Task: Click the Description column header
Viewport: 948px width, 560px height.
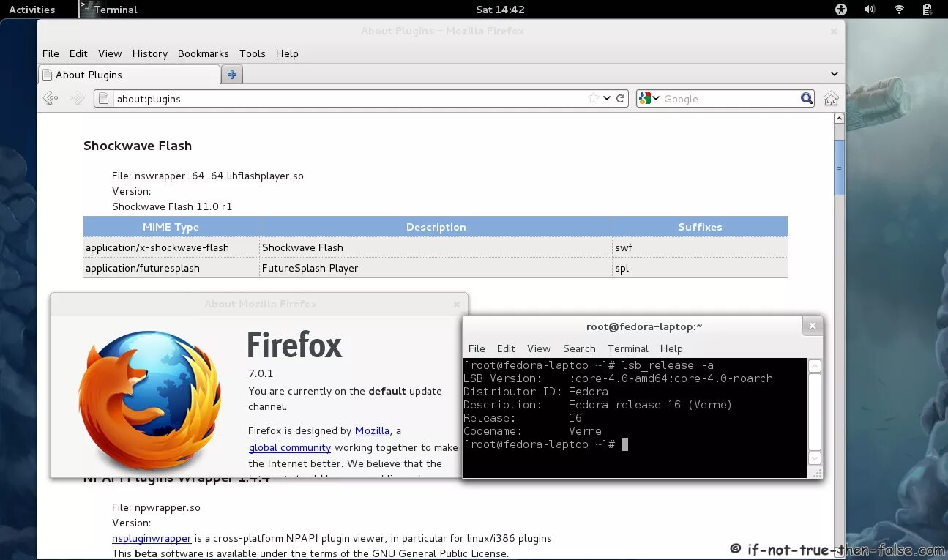Action: pos(436,227)
